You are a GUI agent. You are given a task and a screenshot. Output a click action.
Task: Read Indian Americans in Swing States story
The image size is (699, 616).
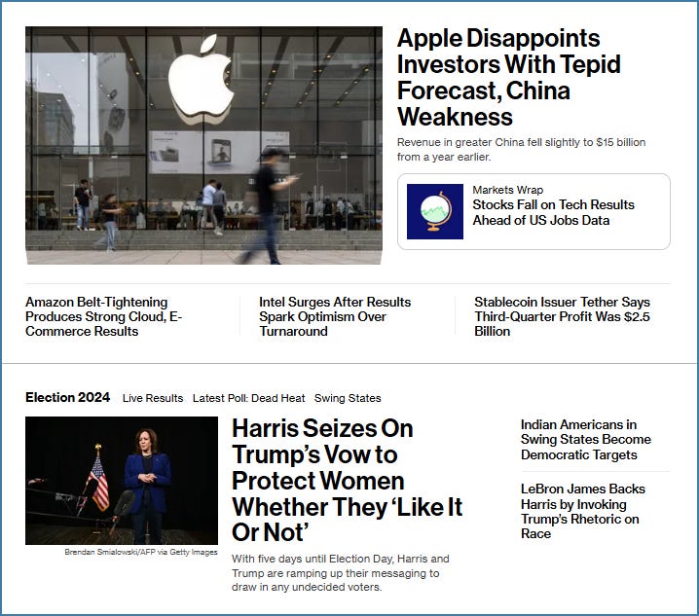[x=586, y=440]
